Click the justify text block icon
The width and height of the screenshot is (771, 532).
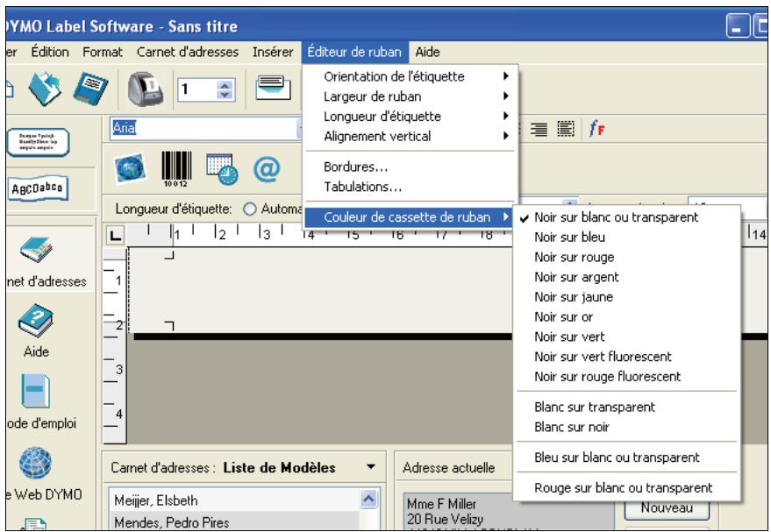point(566,129)
